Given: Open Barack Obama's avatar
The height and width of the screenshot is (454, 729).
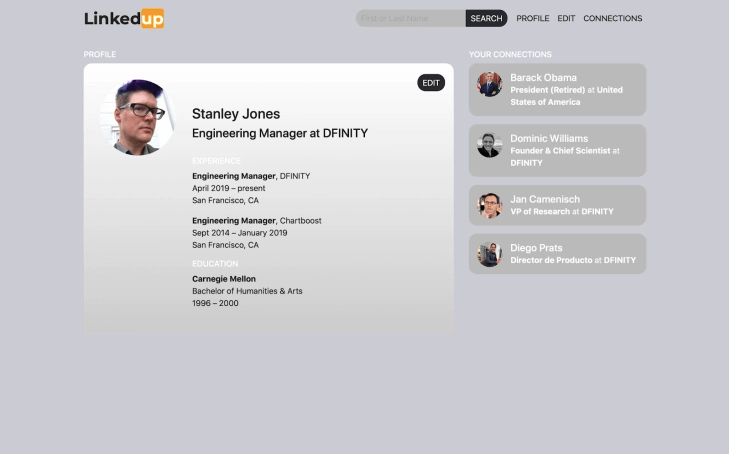Looking at the screenshot, I should pyautogui.click(x=490, y=84).
